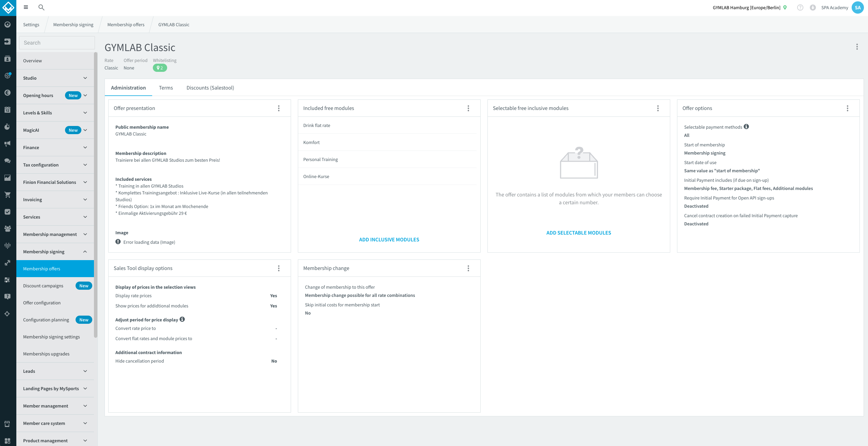This screenshot has width=868, height=446.
Task: Open Included free modules card options menu
Action: [x=468, y=108]
